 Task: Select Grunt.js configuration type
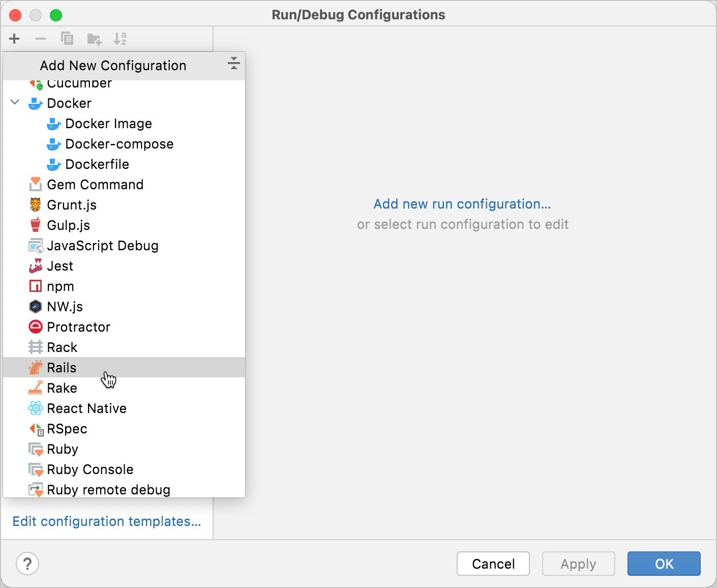(x=72, y=205)
